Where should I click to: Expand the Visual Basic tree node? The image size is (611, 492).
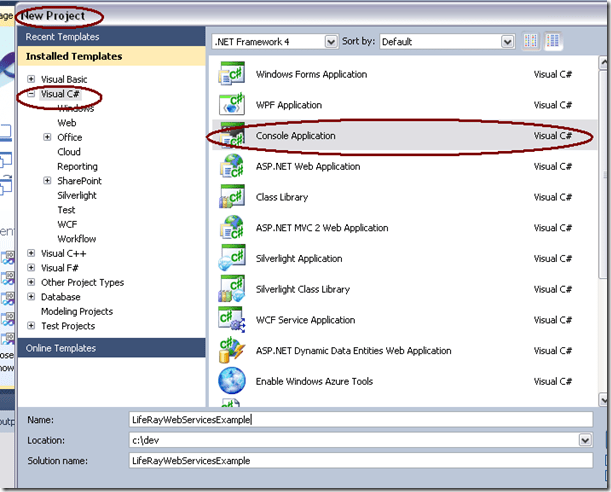point(32,79)
